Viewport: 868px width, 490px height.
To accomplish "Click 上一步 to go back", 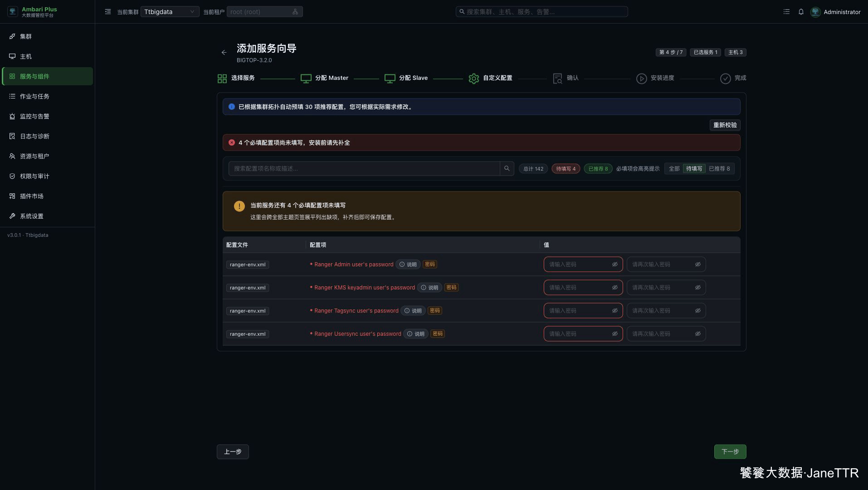I will tap(233, 452).
